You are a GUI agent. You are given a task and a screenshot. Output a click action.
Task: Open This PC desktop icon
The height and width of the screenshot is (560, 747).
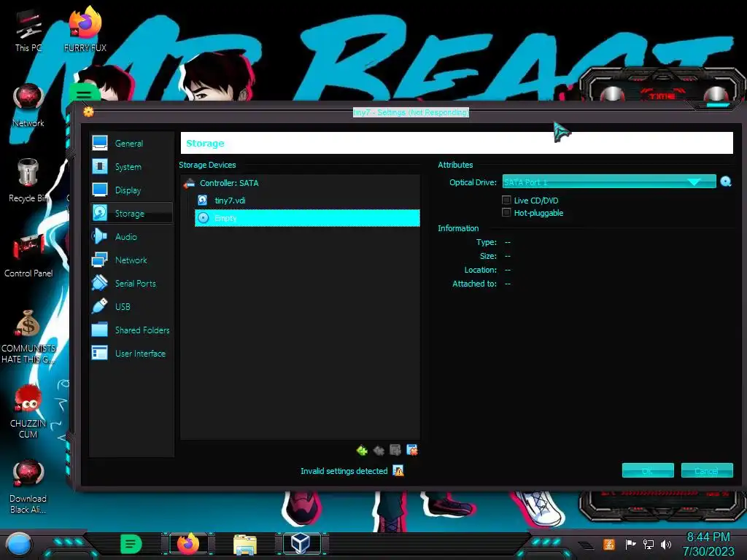[x=28, y=31]
